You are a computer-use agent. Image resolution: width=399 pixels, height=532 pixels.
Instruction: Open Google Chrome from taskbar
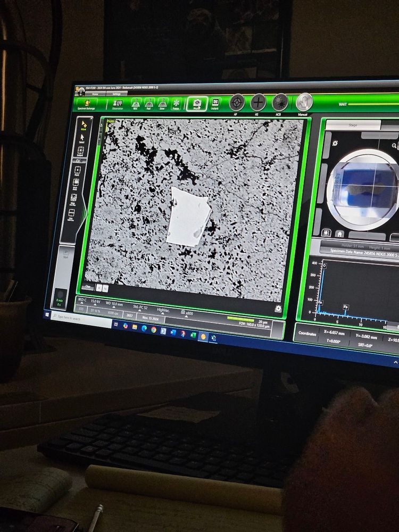(x=153, y=329)
